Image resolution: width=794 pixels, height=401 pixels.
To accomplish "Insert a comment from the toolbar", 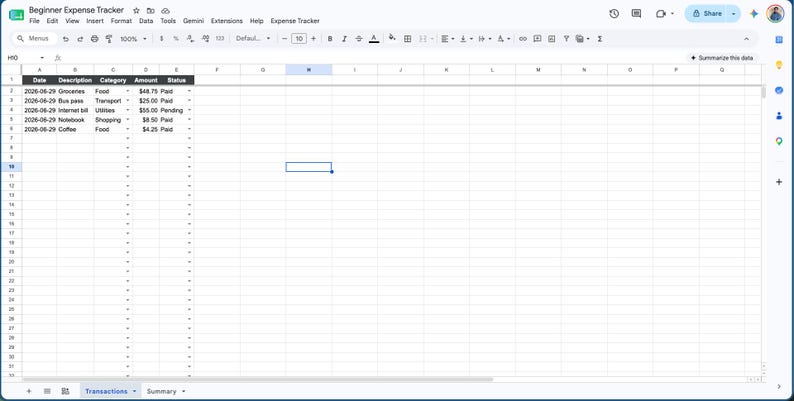I will [x=537, y=38].
